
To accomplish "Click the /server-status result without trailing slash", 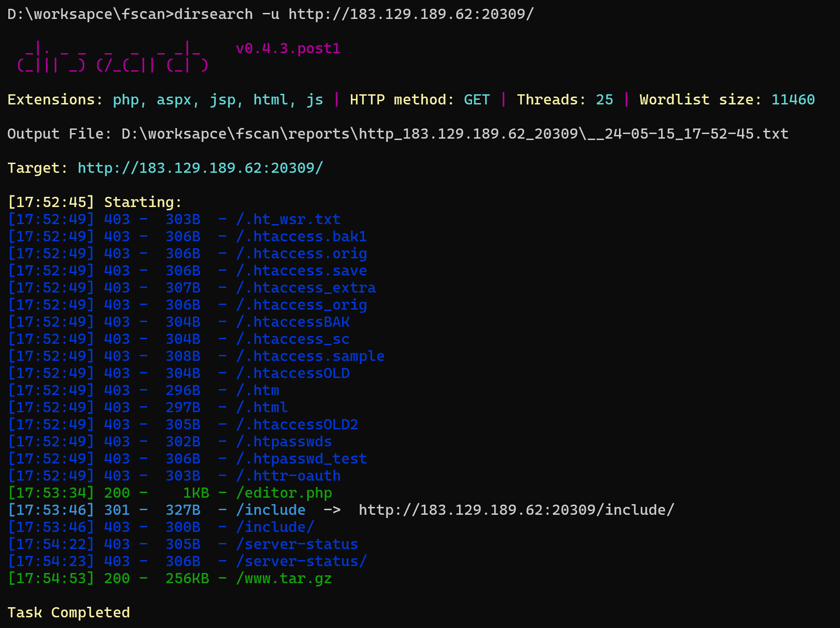I will (x=297, y=544).
